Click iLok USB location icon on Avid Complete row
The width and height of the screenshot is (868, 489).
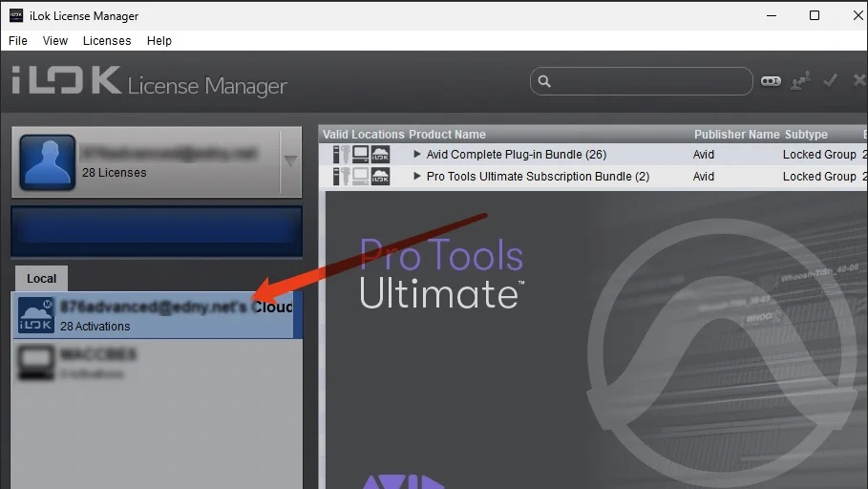342,155
